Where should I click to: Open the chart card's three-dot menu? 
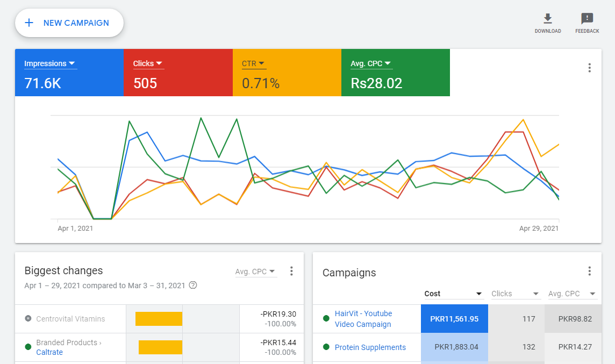[x=589, y=68]
